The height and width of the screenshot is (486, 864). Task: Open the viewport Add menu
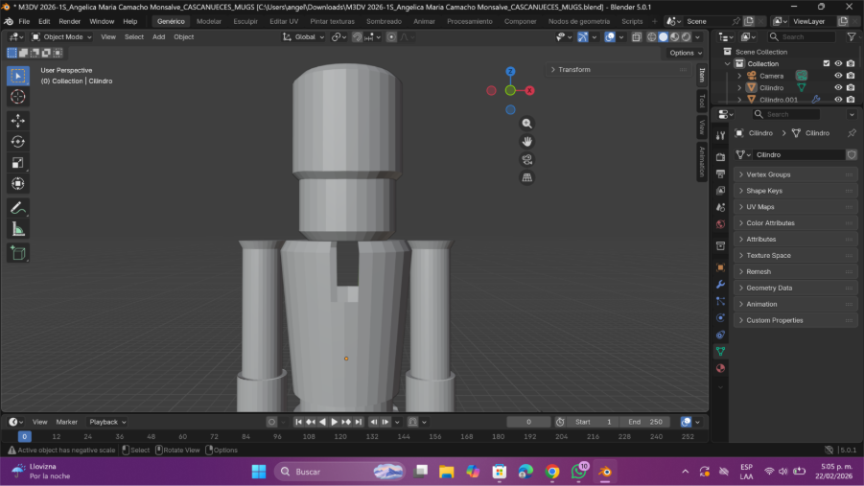point(159,37)
